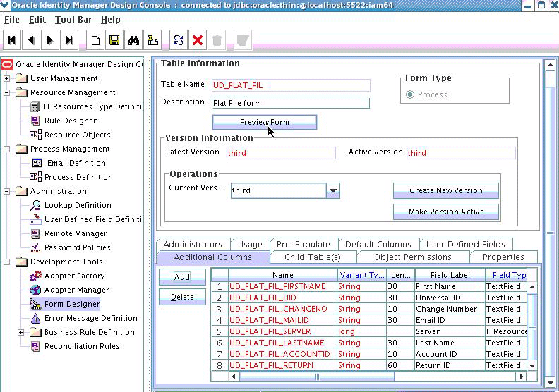Open the Current Version dropdown
The width and height of the screenshot is (559, 392).
coord(333,190)
